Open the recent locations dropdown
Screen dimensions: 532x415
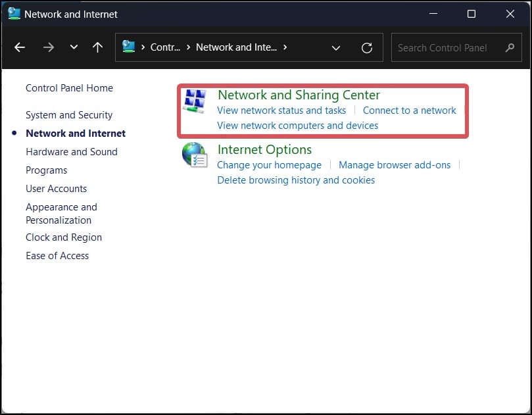(74, 47)
